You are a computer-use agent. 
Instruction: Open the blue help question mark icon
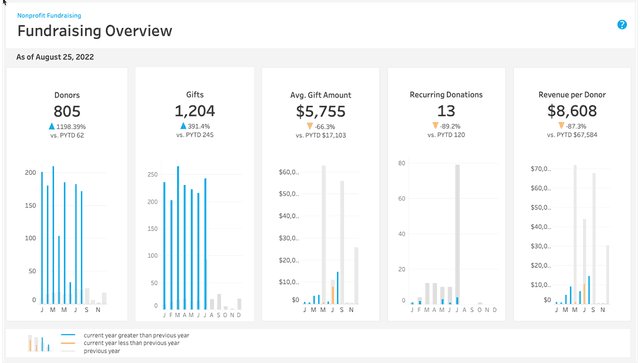pyautogui.click(x=622, y=25)
